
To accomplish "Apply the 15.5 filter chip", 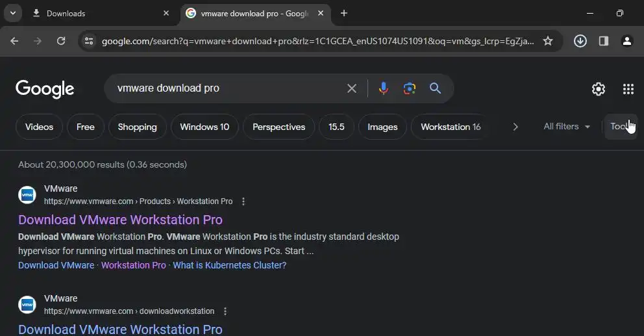I will click(336, 127).
